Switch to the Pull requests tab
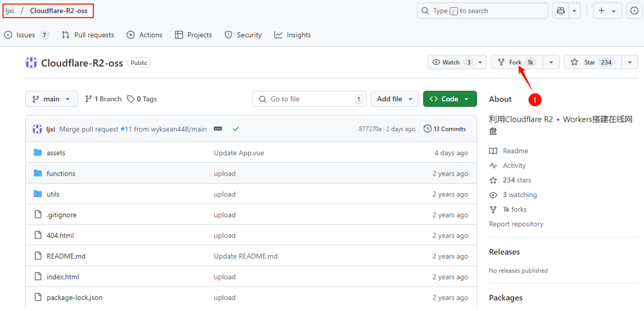Image resolution: width=644 pixels, height=311 pixels. (x=88, y=35)
